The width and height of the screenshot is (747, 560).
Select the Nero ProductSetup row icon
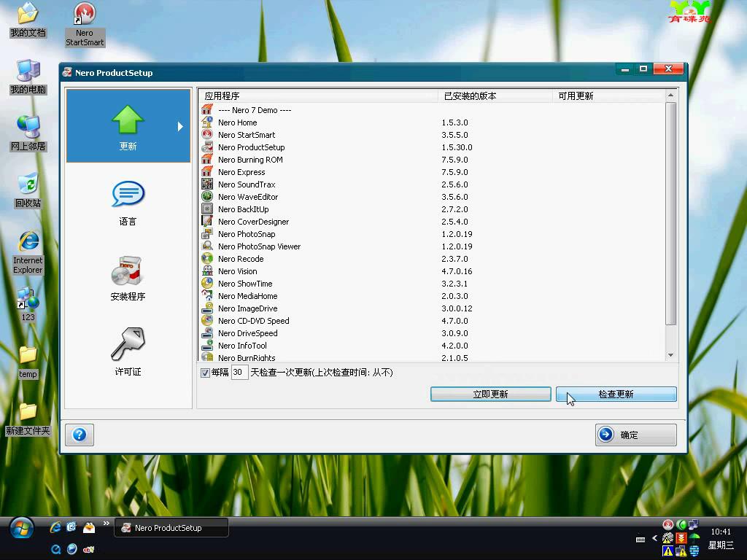206,147
